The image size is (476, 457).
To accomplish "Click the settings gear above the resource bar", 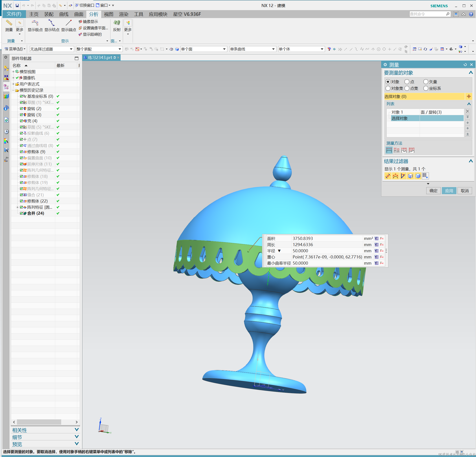I will tap(6, 57).
